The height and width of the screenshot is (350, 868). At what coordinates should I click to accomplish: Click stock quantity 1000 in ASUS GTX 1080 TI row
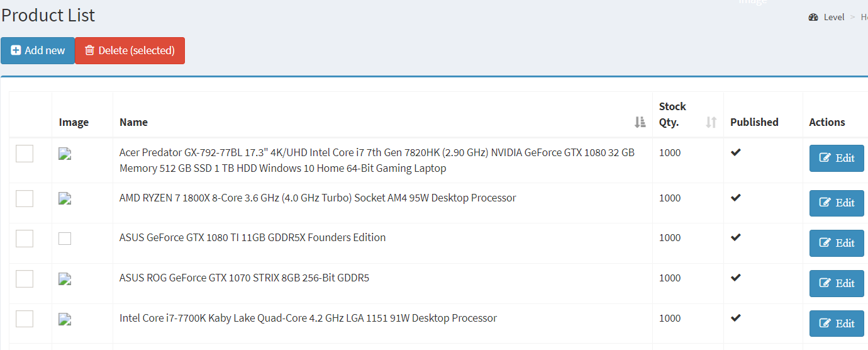(x=670, y=237)
